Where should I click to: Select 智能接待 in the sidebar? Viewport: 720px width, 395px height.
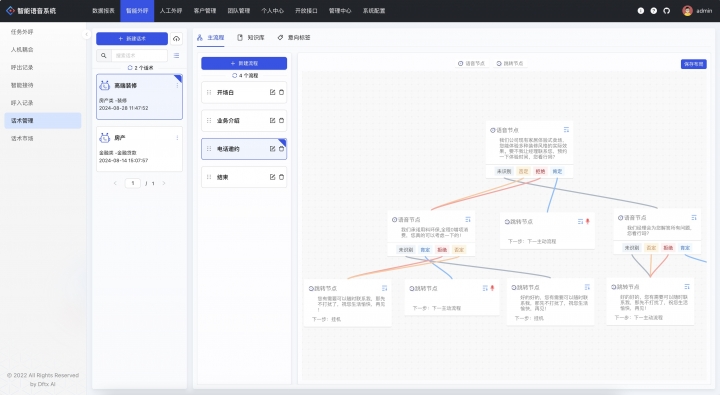(x=43, y=85)
